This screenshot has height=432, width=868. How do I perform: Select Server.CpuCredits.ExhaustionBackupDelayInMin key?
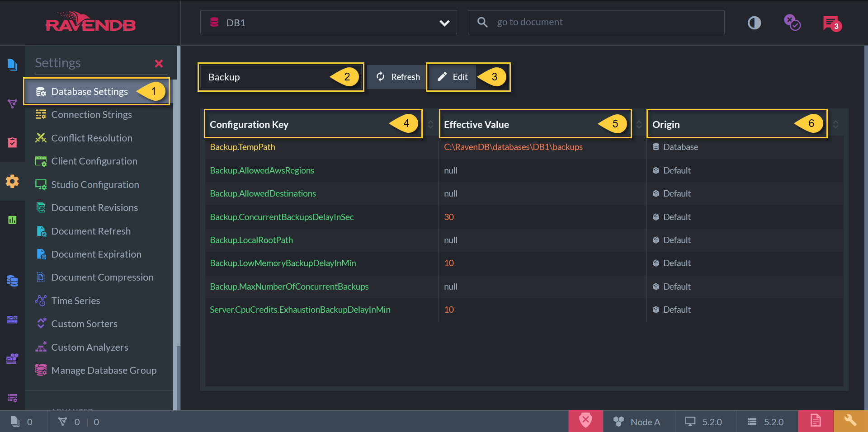click(x=300, y=310)
